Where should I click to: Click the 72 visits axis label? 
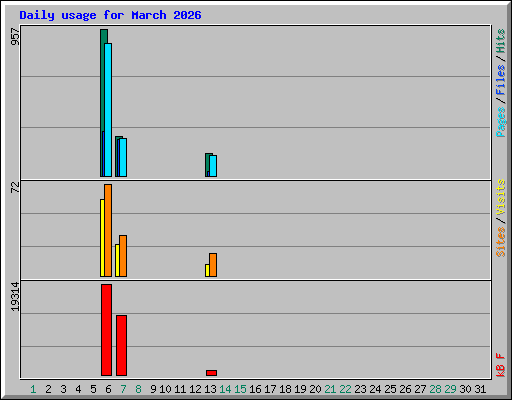tap(15, 187)
